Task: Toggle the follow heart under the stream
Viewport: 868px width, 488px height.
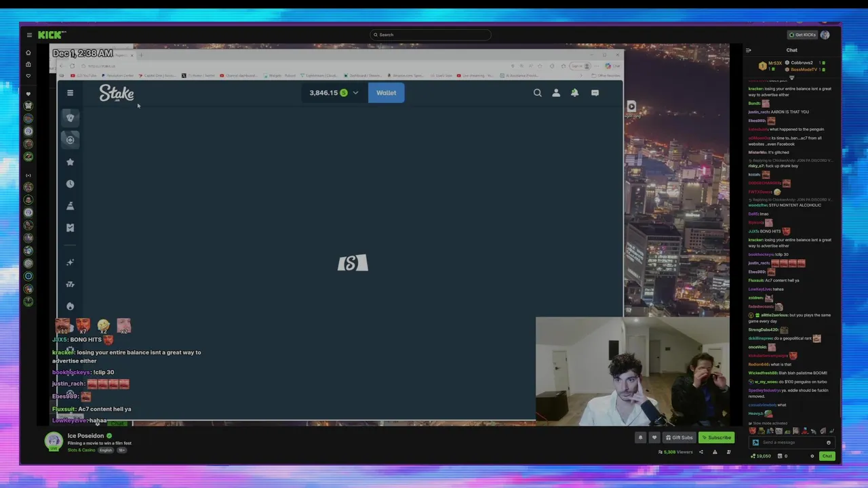Action: pos(654,437)
